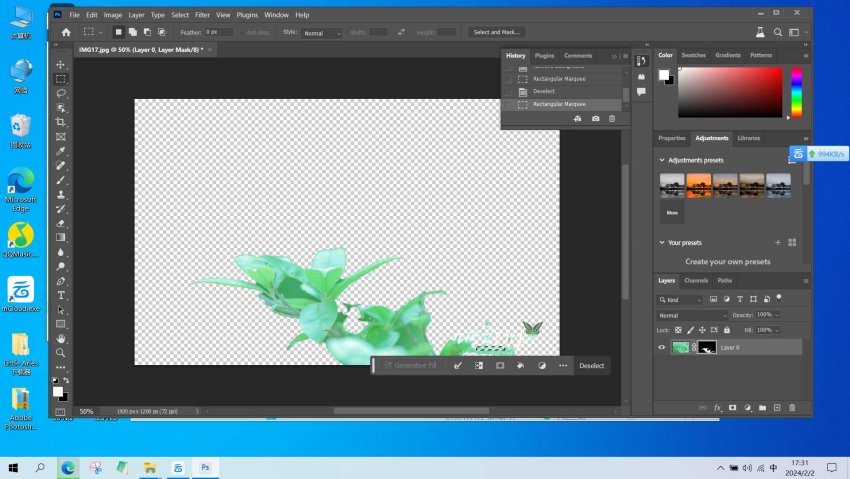850x479 pixels.
Task: Toggle filter for pixel layers
Action: pyautogui.click(x=713, y=299)
